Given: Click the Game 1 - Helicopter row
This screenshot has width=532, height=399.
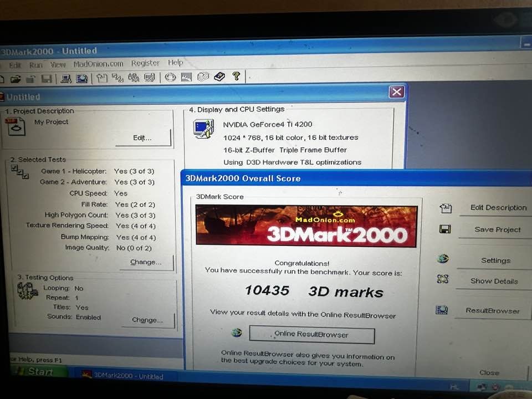Looking at the screenshot, I should tap(98, 171).
